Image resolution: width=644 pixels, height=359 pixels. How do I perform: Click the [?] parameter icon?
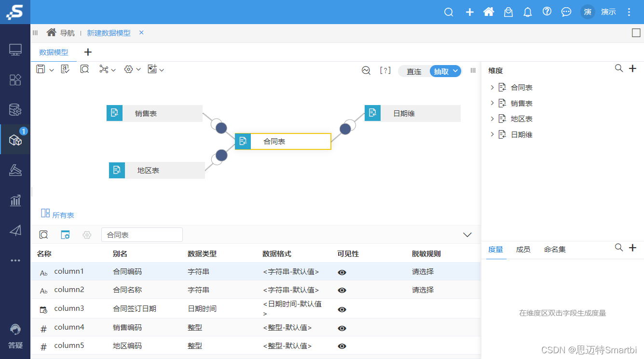[x=385, y=71]
